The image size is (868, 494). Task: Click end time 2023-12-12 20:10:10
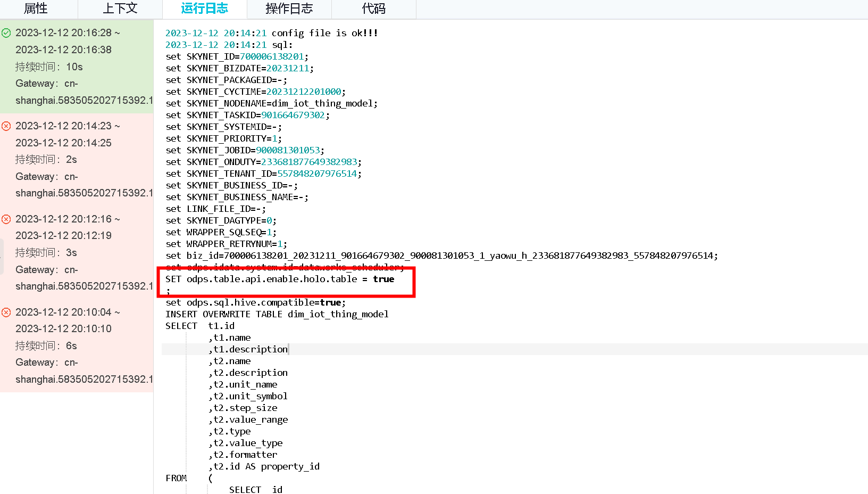point(63,329)
